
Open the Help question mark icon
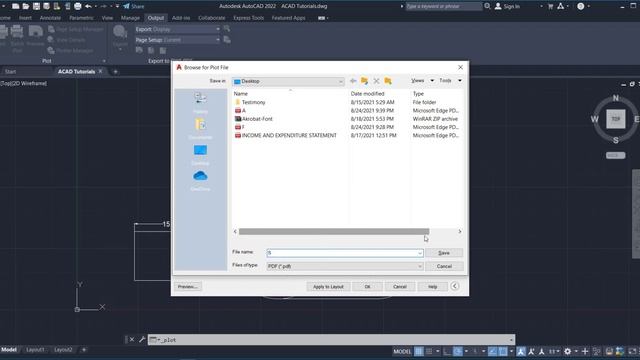point(580,6)
